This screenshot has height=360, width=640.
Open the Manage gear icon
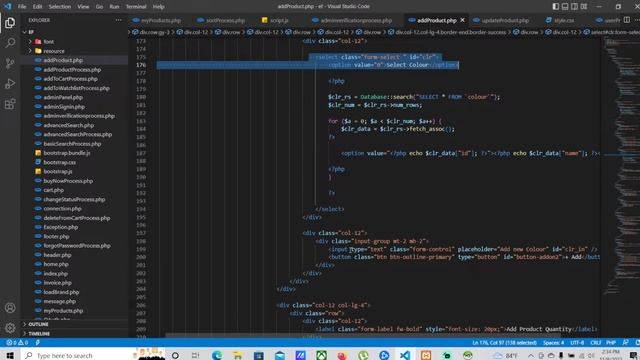coord(10,328)
